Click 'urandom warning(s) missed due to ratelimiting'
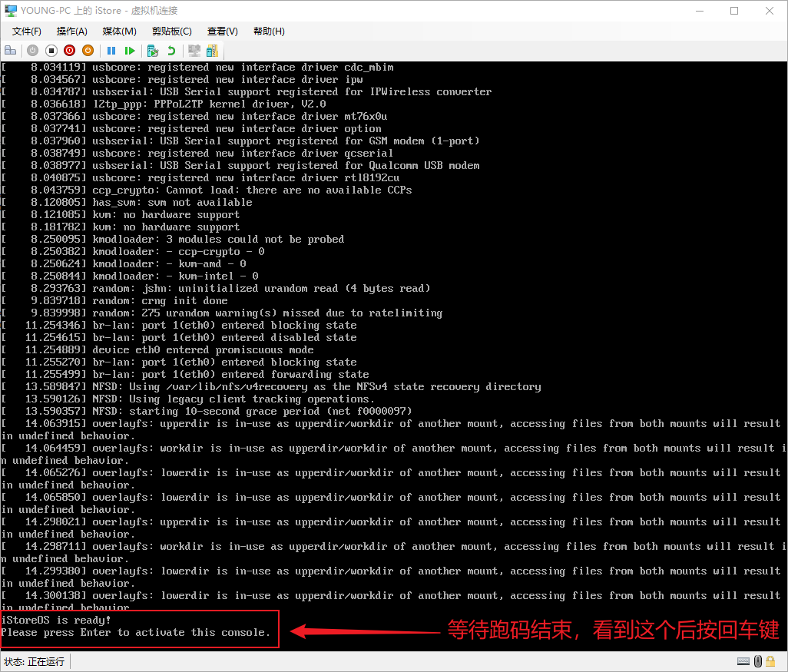 tap(222, 313)
